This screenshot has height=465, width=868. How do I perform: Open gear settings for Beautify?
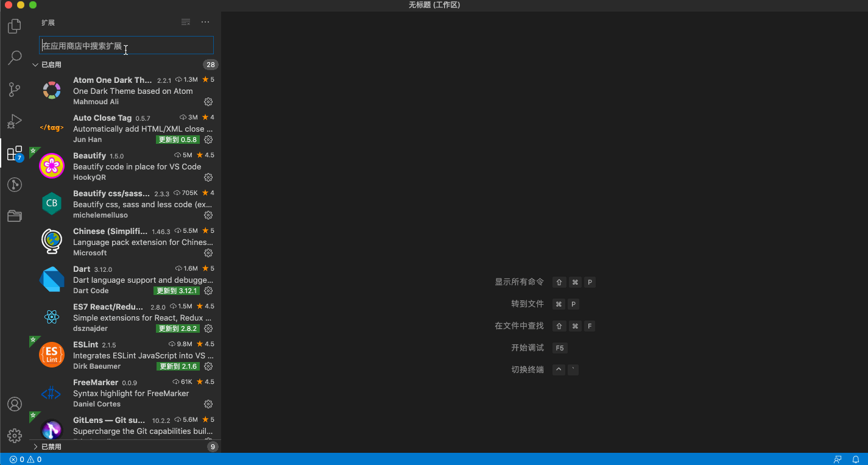pyautogui.click(x=208, y=177)
